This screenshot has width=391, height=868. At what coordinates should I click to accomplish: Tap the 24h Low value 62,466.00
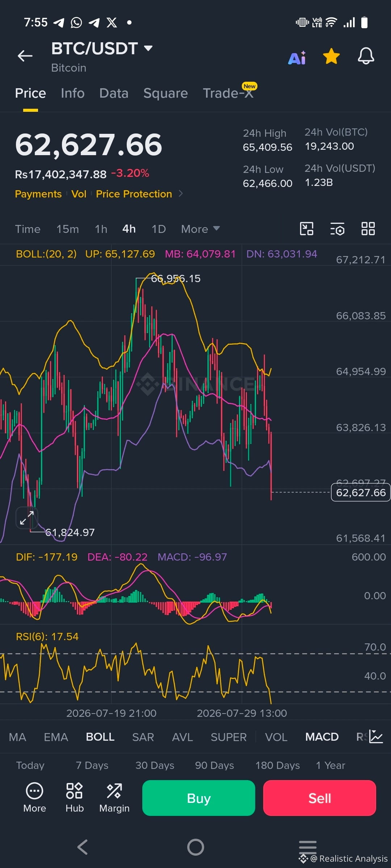pos(268,183)
